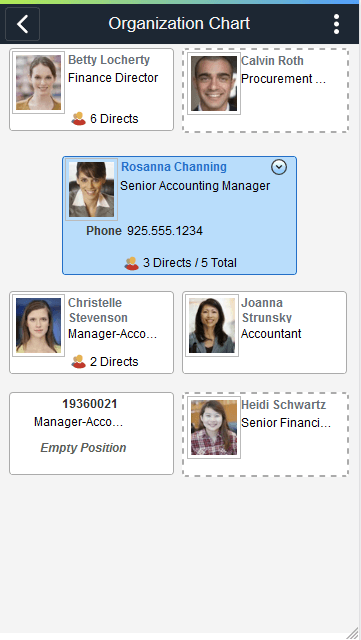Click phone number 925.555.1234
361x640 pixels.
[165, 231]
